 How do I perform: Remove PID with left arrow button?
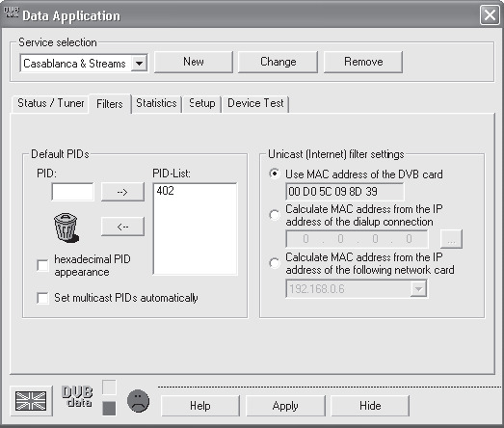coord(122,227)
